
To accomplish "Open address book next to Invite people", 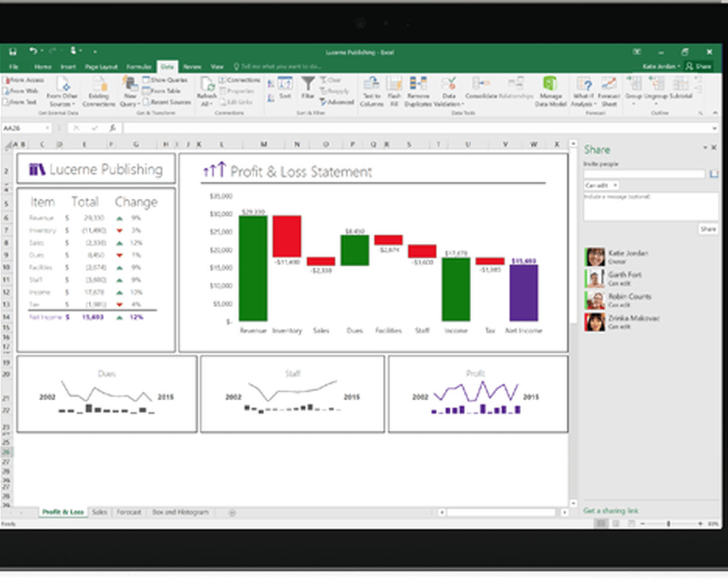I will (714, 173).
